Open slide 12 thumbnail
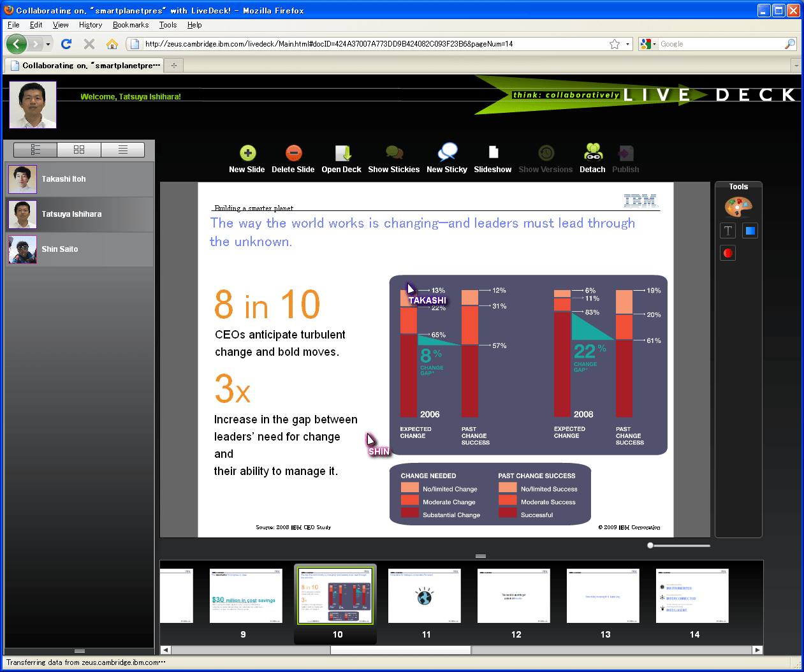804x672 pixels. 514,595
